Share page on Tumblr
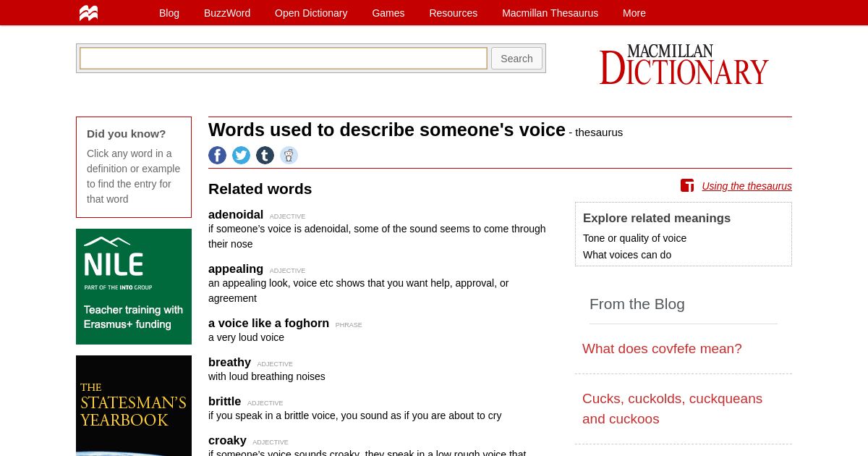The image size is (868, 456). point(265,156)
